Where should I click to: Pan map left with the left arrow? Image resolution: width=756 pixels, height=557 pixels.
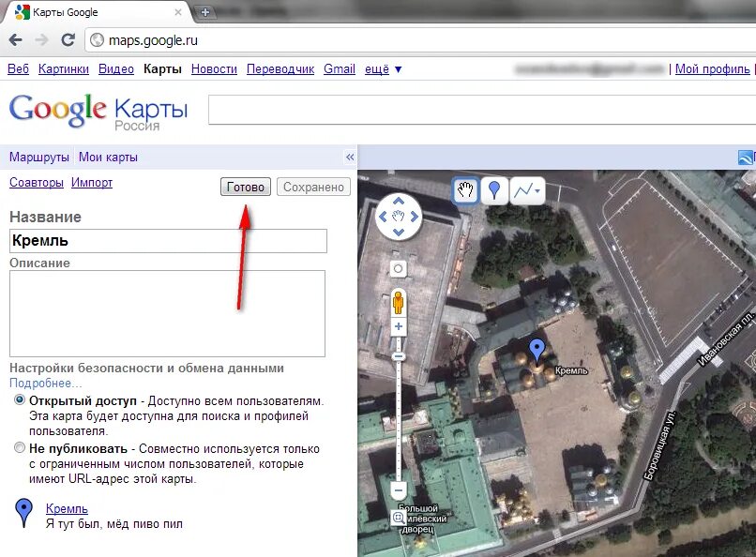pyautogui.click(x=383, y=217)
